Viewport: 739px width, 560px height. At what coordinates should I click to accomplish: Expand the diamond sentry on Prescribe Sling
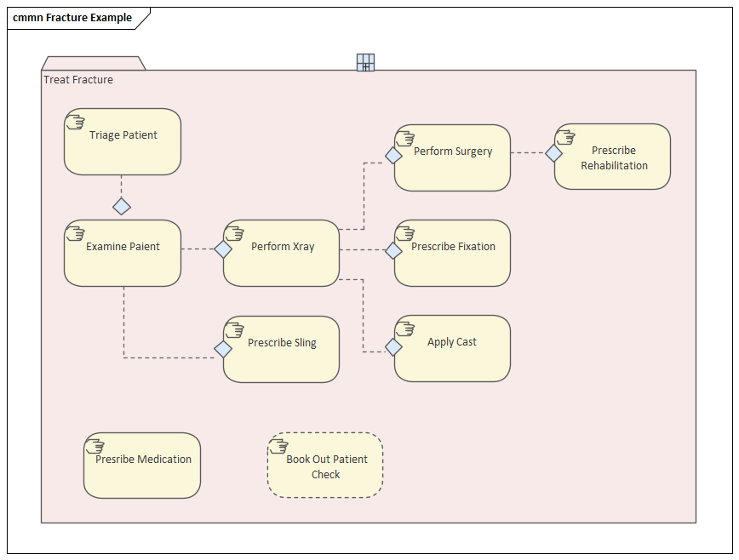tap(222, 348)
